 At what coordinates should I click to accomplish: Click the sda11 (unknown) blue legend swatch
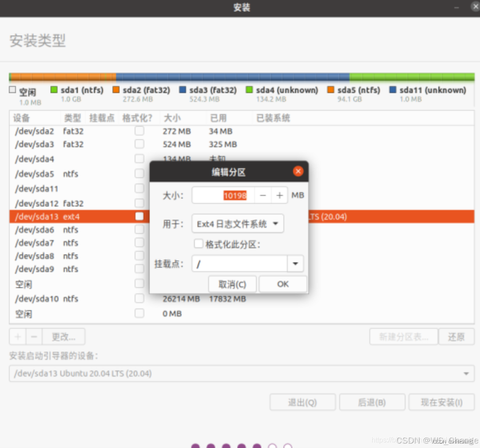click(x=393, y=90)
